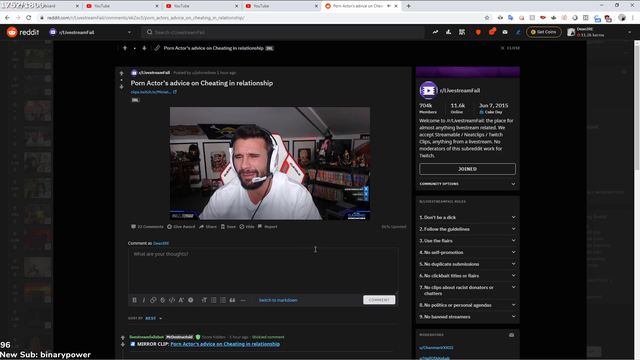This screenshot has height=360, width=640.
Task: Expand rule 6 No clickbait titles
Action: click(467, 276)
